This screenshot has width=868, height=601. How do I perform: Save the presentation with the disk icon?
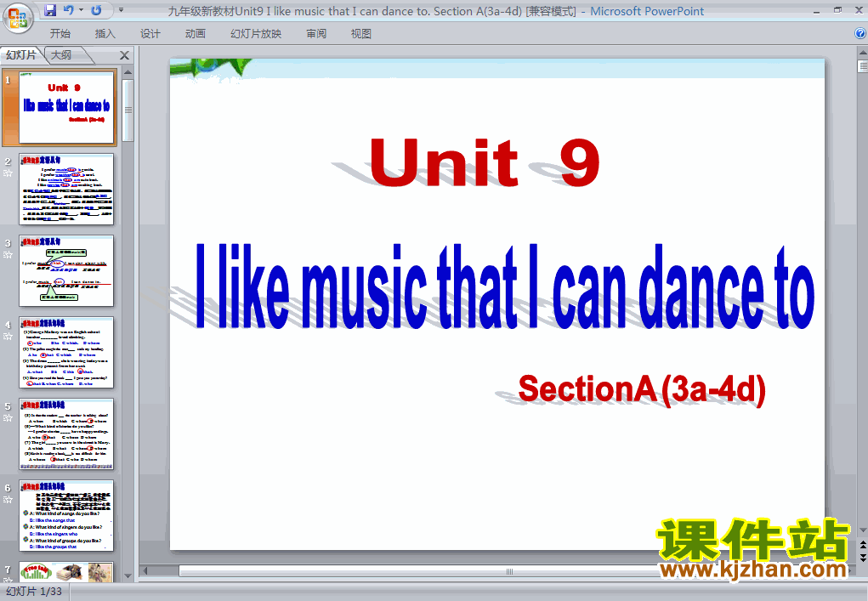coord(50,10)
